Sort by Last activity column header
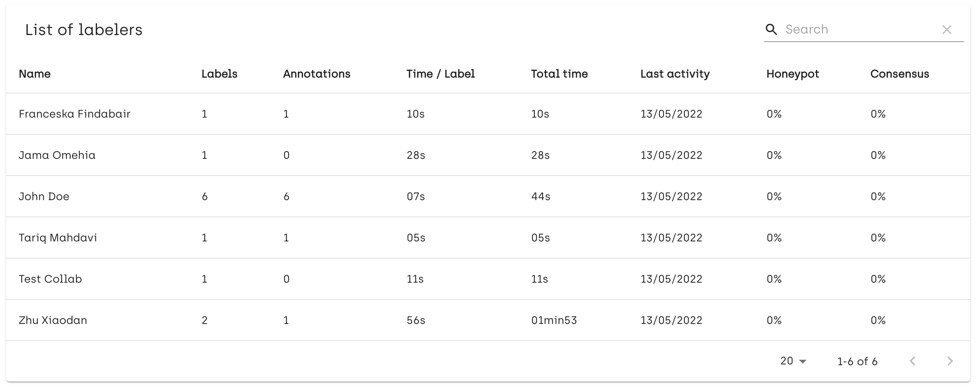 (675, 74)
